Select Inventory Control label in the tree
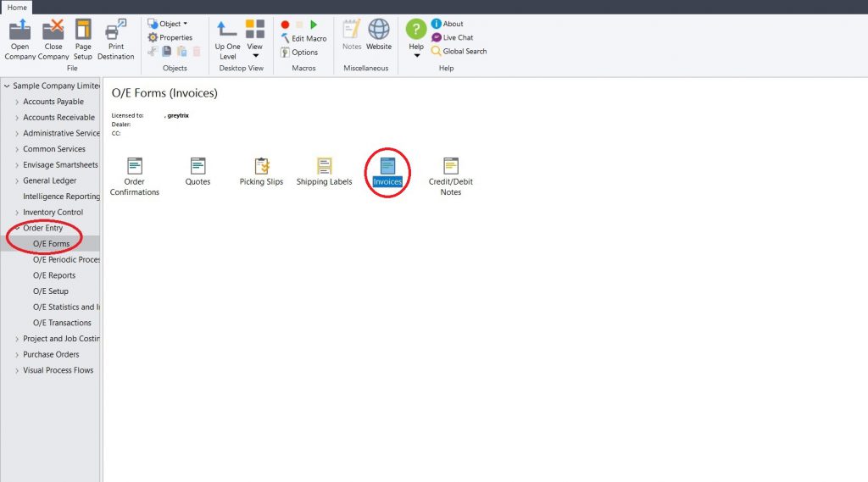Viewport: 868px width, 482px height. coord(53,213)
